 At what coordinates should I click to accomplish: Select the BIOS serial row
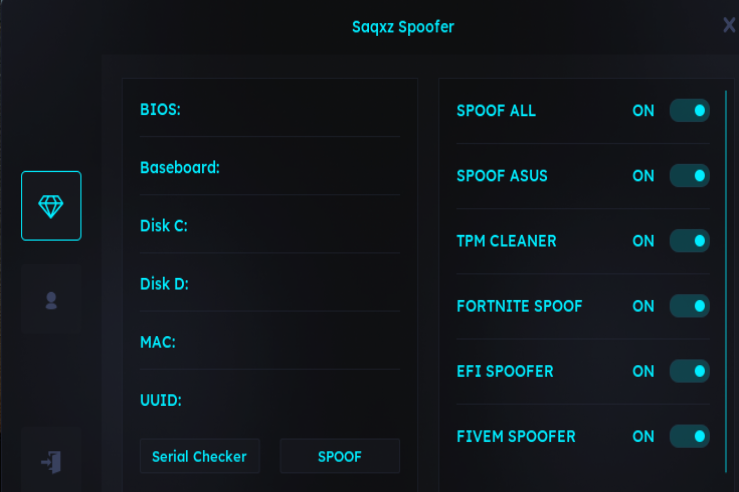pos(269,109)
